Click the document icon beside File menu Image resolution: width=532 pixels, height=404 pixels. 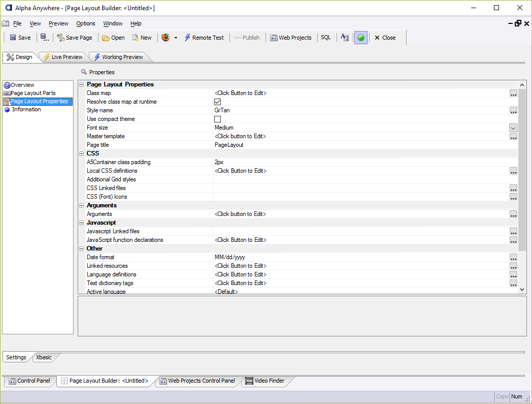(x=6, y=23)
